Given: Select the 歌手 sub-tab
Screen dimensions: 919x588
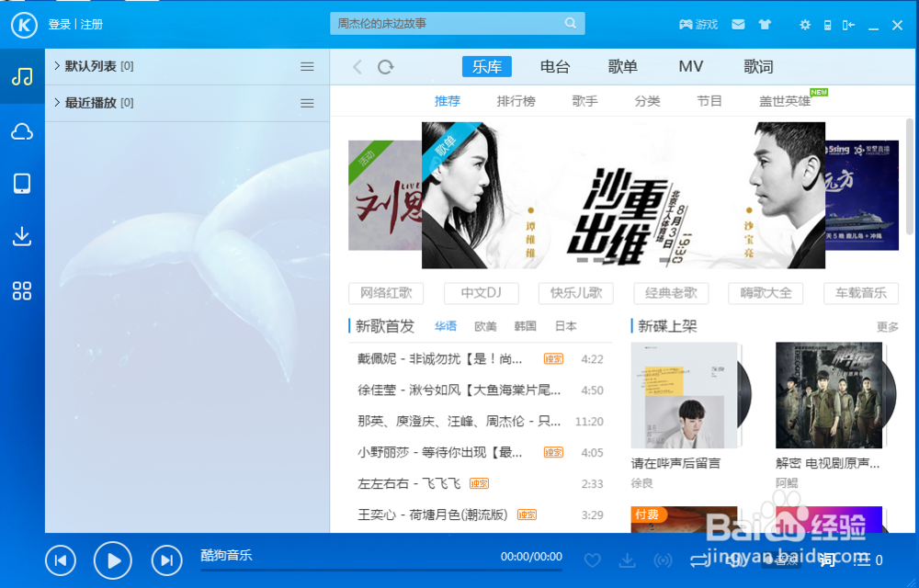Looking at the screenshot, I should click(x=584, y=101).
